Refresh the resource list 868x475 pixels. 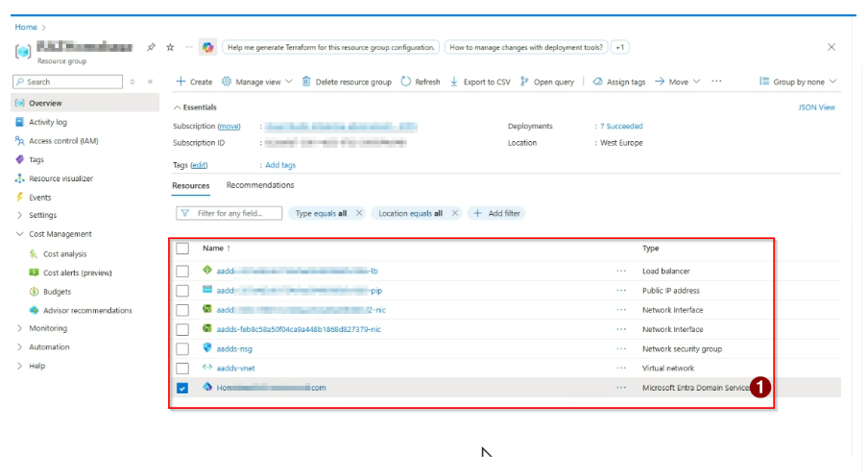421,82
